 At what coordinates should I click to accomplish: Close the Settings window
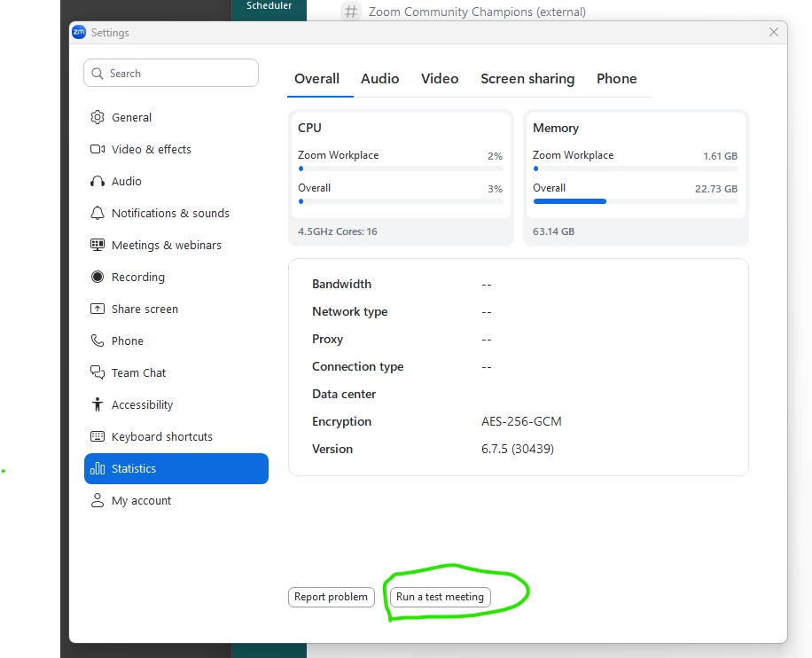point(774,32)
